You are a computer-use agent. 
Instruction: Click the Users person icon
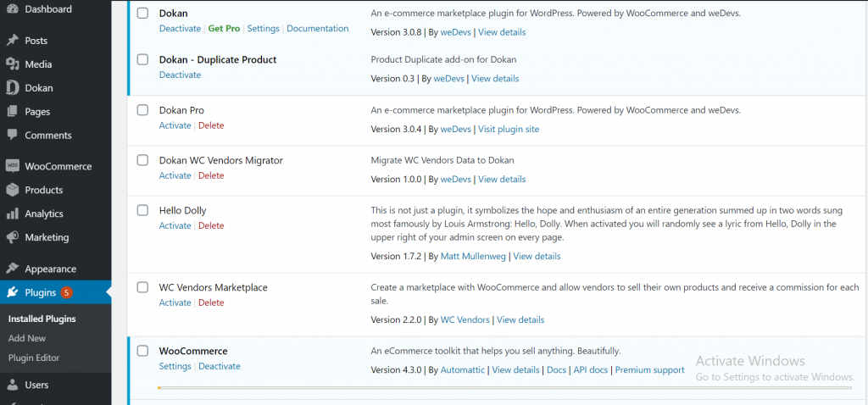[12, 385]
